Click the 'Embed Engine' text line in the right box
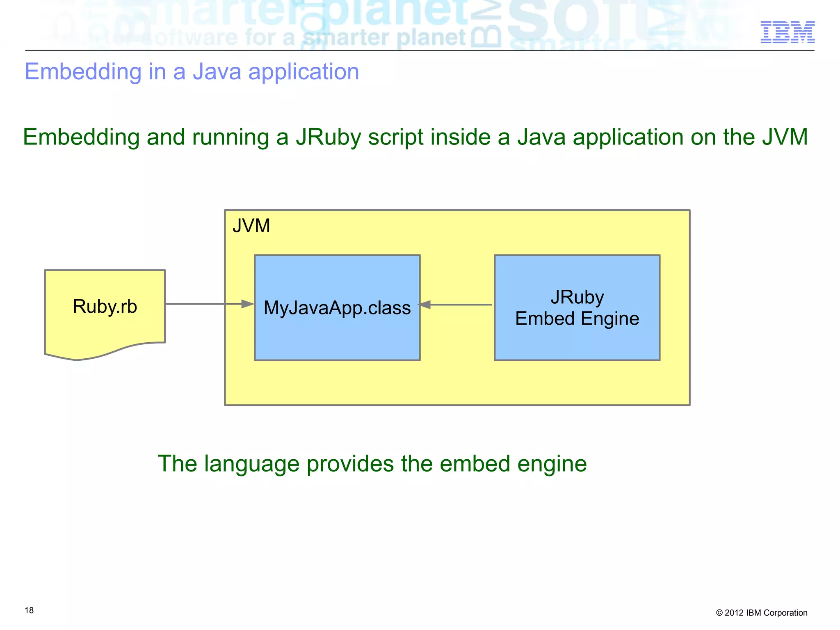 pos(577,318)
